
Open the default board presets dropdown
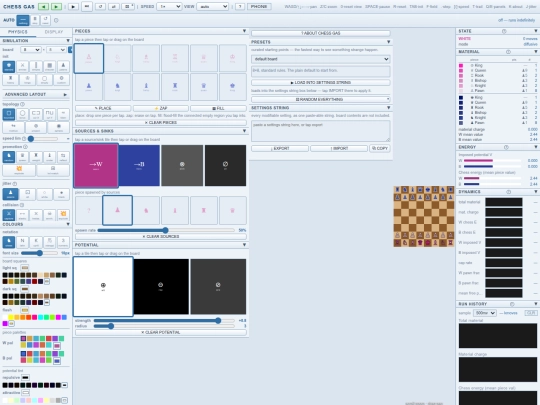point(321,59)
